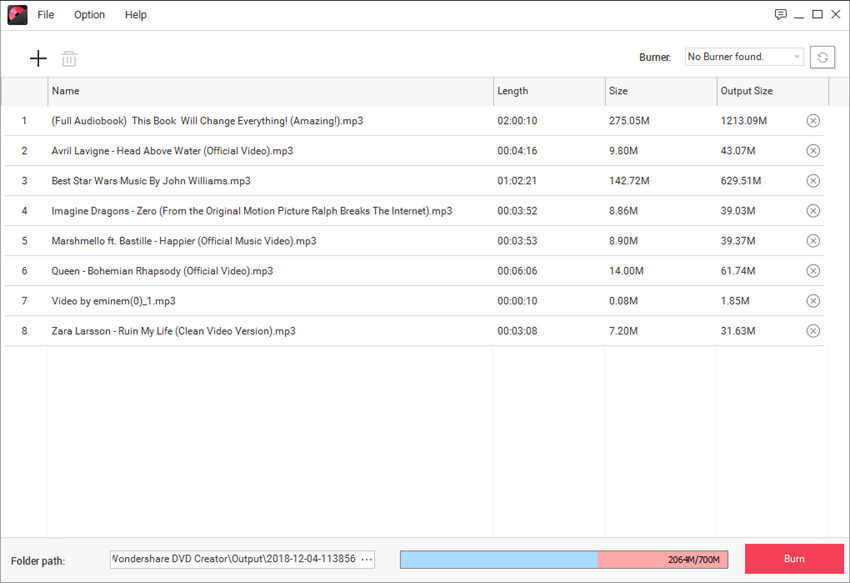The height and width of the screenshot is (583, 850).
Task: Open the feedback message icon in title bar
Action: click(781, 14)
